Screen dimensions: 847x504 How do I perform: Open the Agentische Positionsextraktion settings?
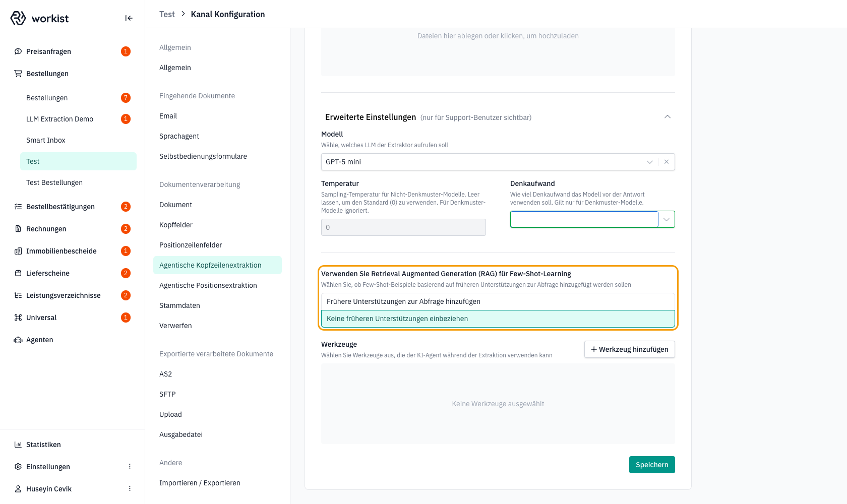208,285
